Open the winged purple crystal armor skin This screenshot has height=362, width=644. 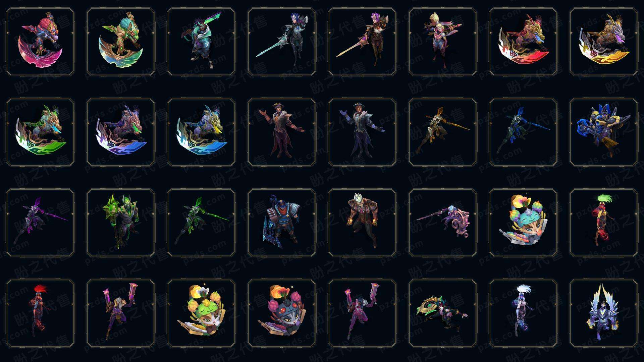coord(604,313)
